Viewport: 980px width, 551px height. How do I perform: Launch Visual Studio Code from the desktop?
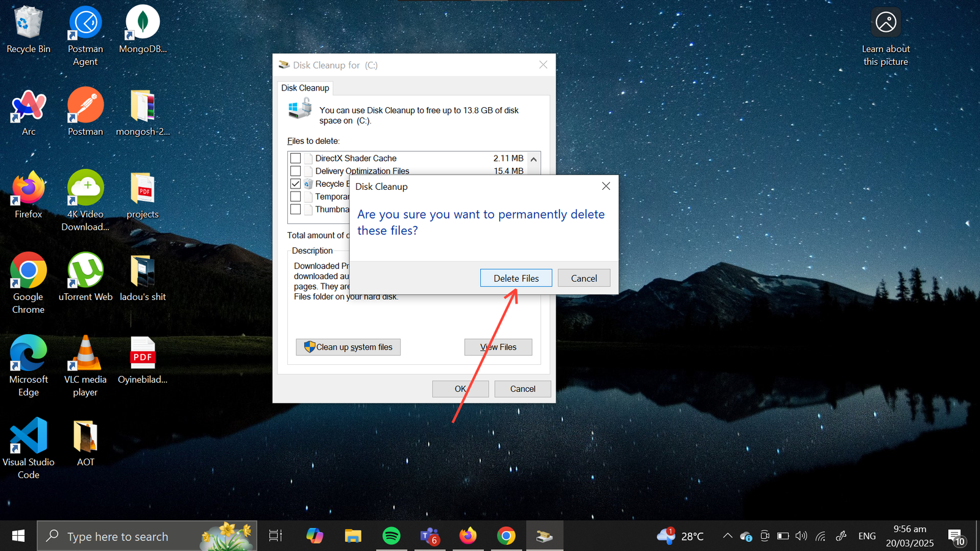pyautogui.click(x=28, y=437)
